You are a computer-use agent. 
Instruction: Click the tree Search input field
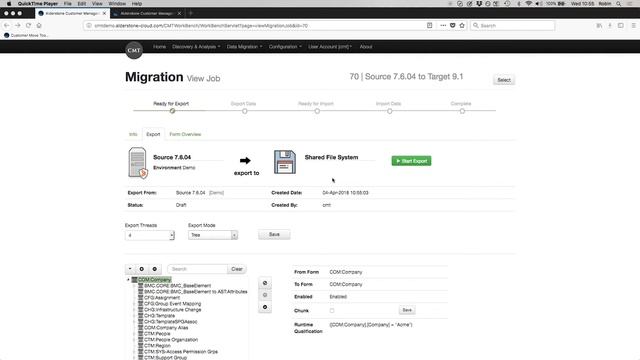pos(198,269)
